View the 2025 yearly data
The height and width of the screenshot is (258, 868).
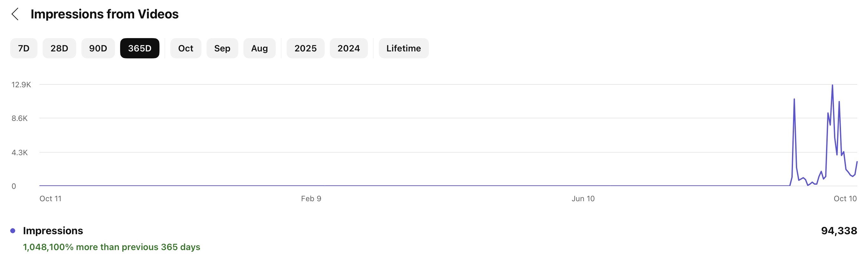pos(306,49)
